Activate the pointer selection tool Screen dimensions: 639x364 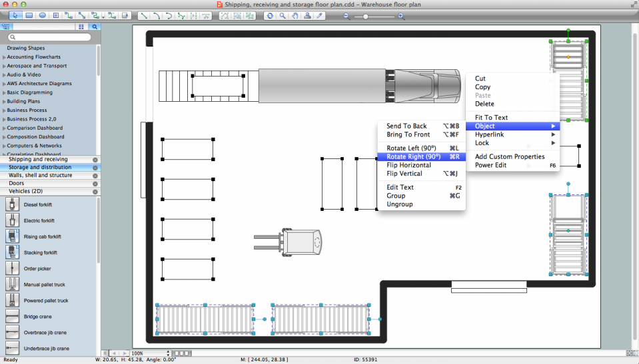[x=15, y=15]
